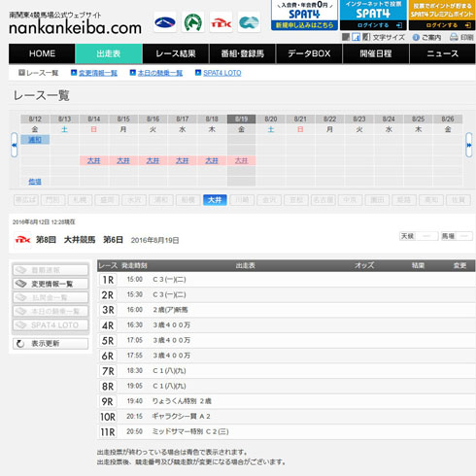Select 大井 on 8/15 in calendar
The width and height of the screenshot is (476, 476).
click(x=123, y=160)
